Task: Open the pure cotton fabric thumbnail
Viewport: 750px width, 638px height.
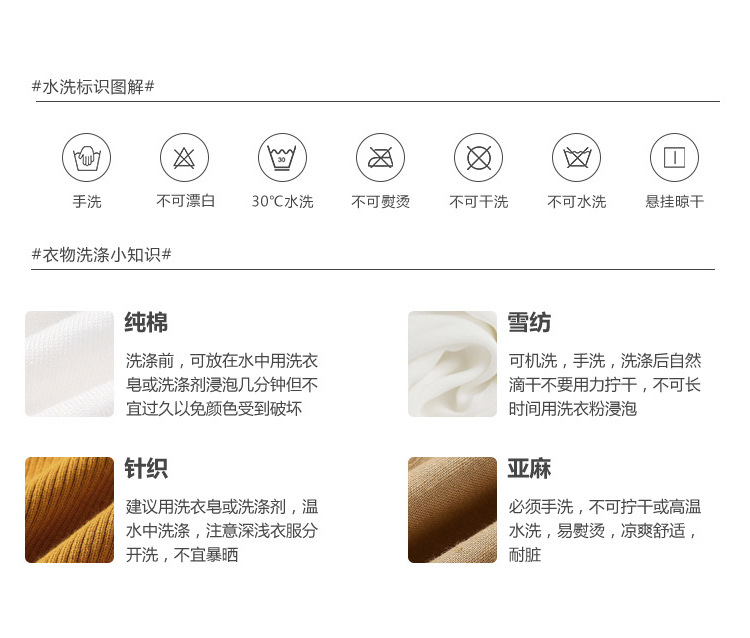Action: pyautogui.click(x=69, y=364)
